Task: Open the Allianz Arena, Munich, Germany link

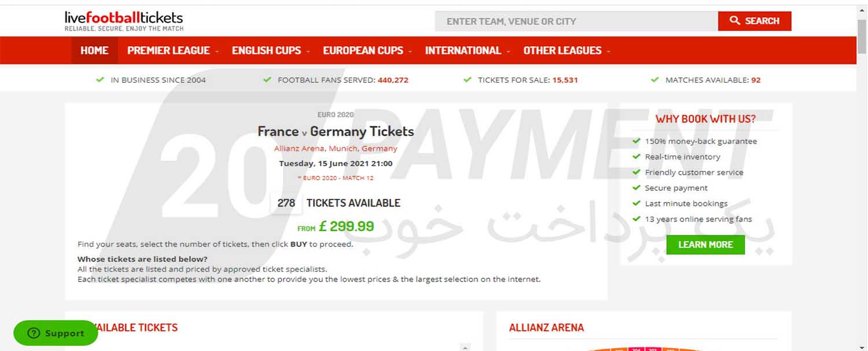Action: [x=336, y=149]
